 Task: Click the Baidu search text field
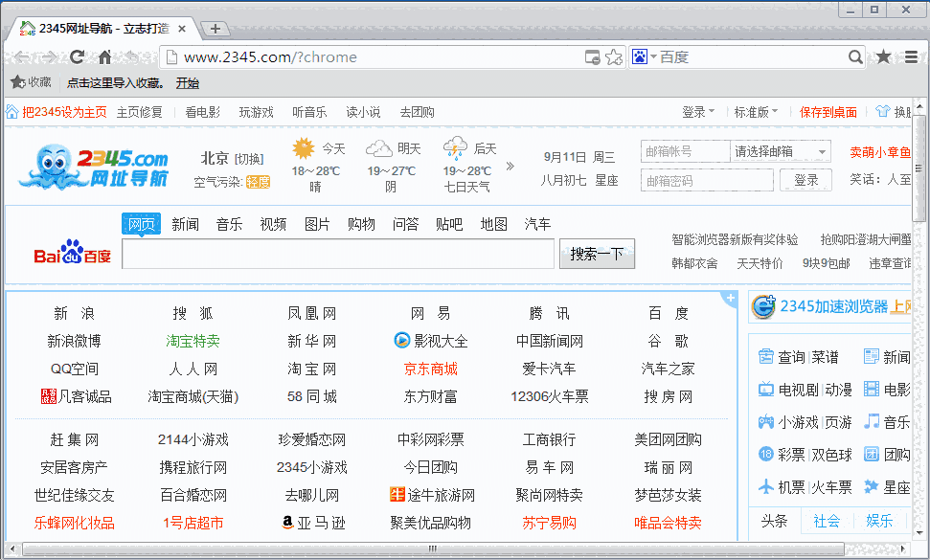[x=338, y=254]
